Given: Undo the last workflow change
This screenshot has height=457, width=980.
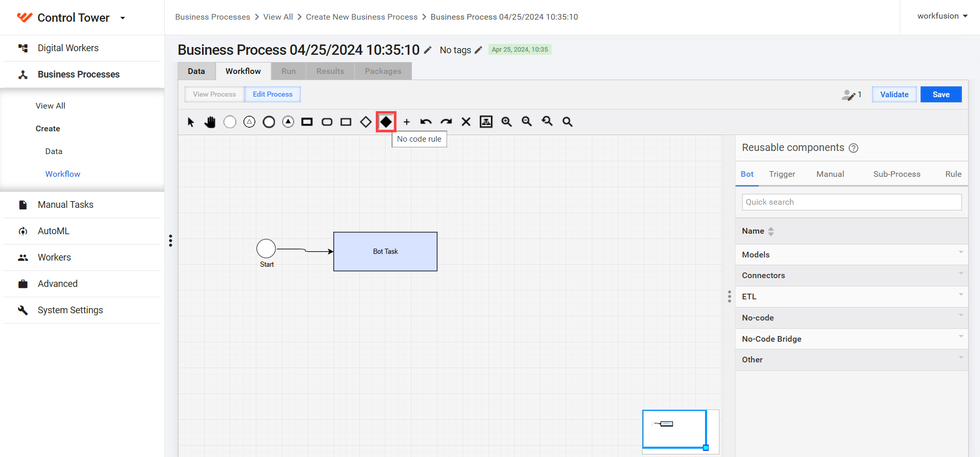Looking at the screenshot, I should (x=426, y=122).
